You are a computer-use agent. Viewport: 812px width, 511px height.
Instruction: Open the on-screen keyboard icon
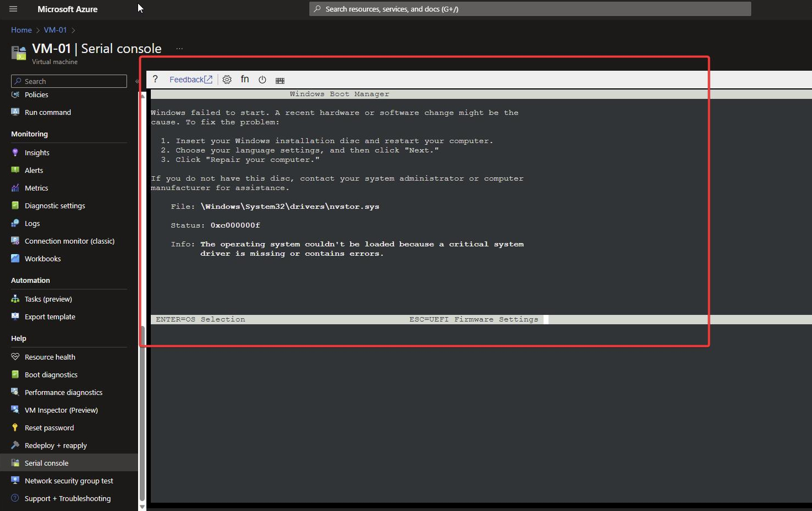pos(280,80)
